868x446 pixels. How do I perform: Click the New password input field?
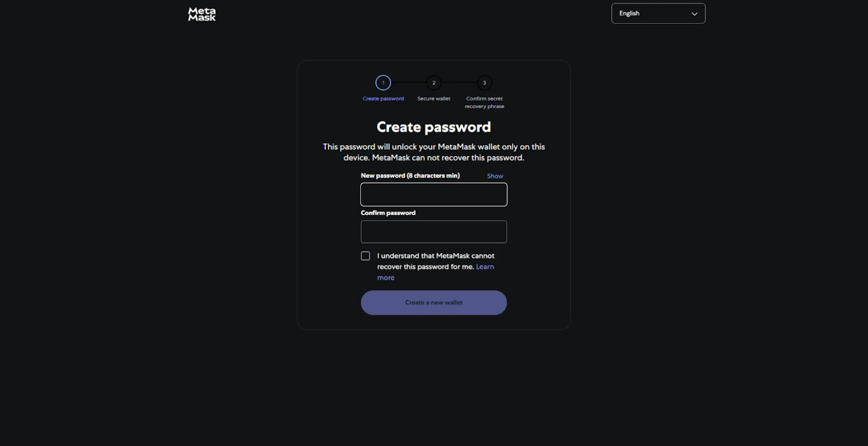(434, 195)
